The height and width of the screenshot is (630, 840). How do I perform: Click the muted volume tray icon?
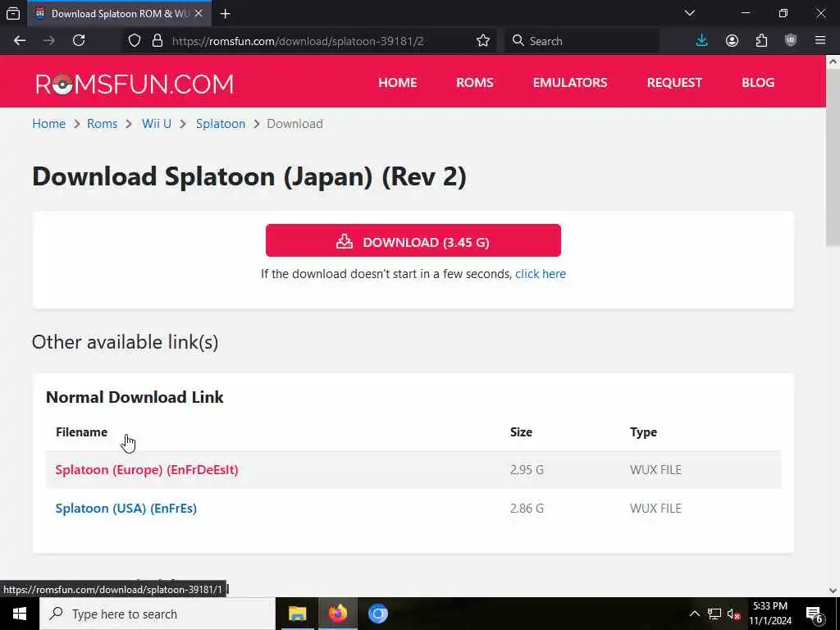click(x=733, y=614)
